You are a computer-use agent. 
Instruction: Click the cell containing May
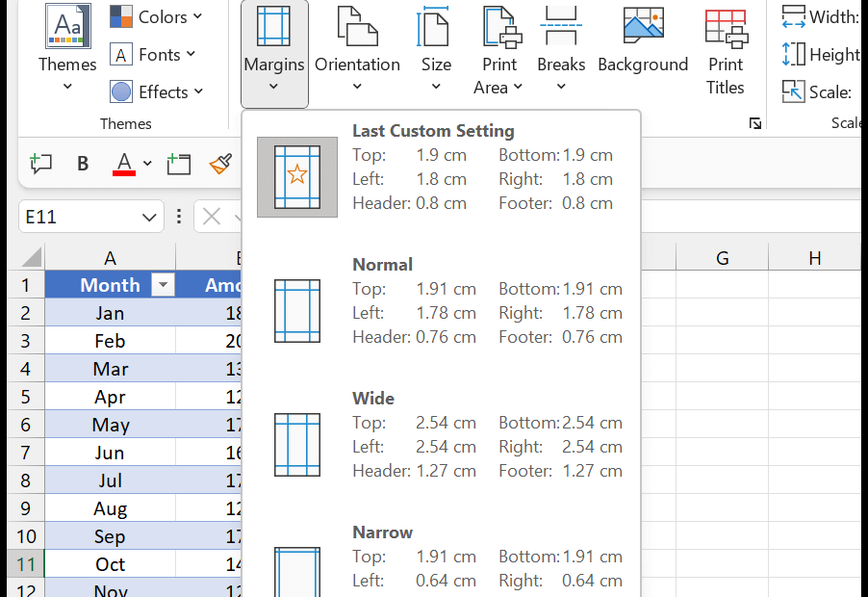point(110,425)
